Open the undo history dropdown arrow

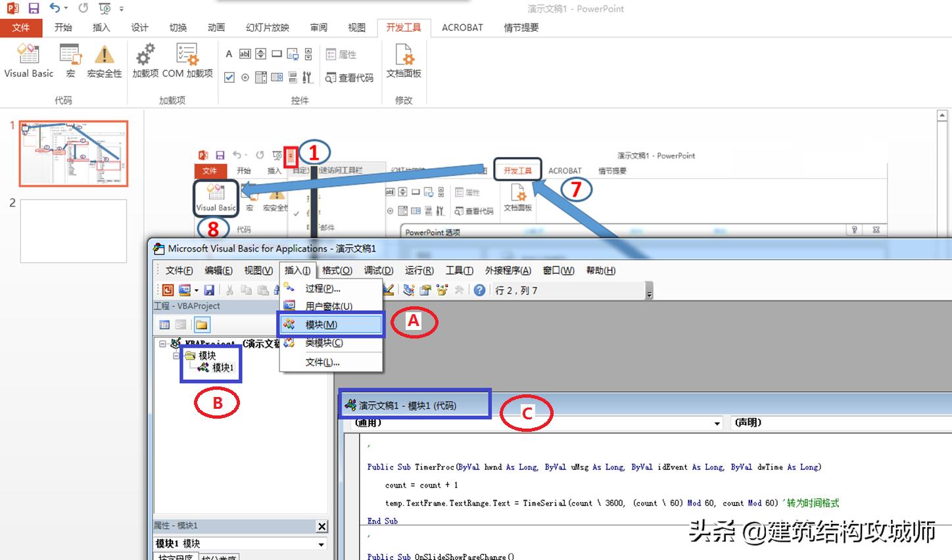pos(66,9)
